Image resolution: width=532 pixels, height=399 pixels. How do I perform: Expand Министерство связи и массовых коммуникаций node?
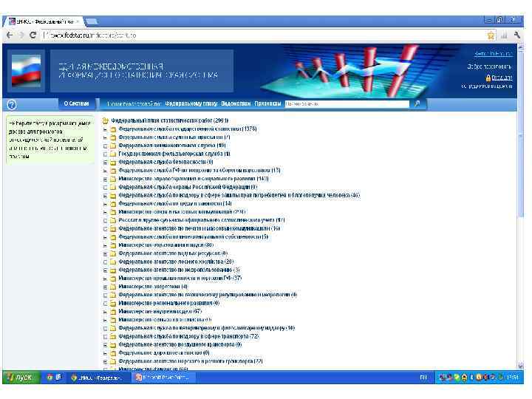click(105, 212)
